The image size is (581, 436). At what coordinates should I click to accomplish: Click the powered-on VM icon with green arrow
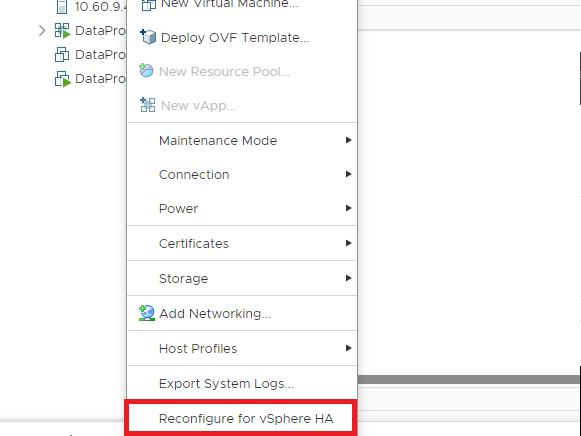tap(62, 79)
